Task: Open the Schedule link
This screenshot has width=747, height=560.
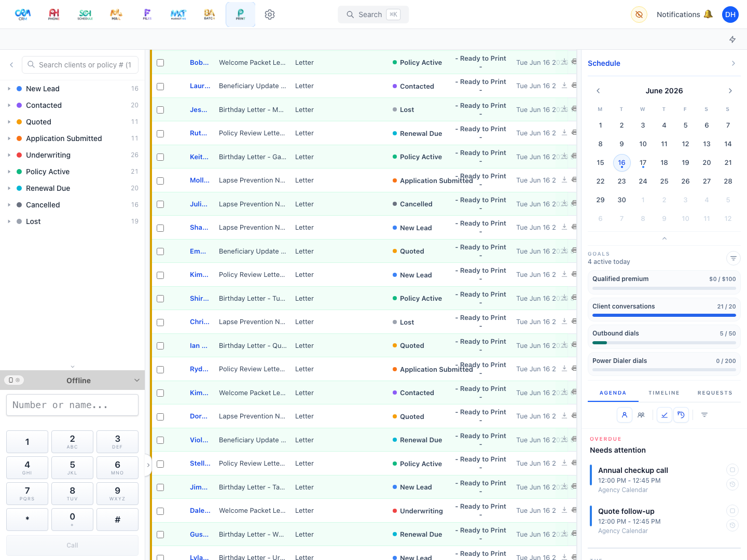Action: [604, 63]
